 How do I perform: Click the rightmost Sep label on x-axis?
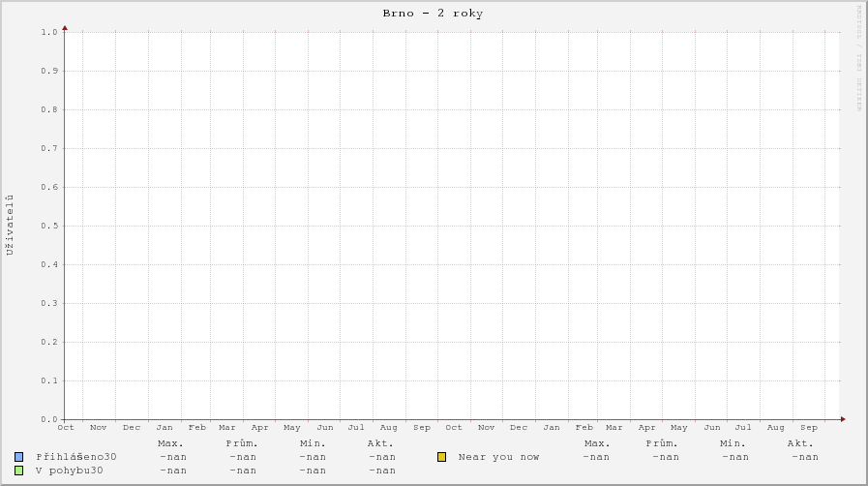coord(809,427)
